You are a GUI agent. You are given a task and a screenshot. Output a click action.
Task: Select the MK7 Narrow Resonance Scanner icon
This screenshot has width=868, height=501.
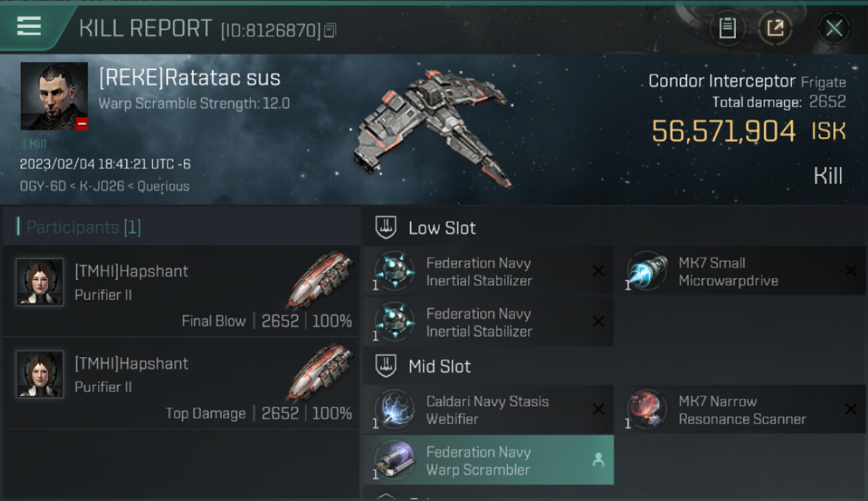point(646,409)
